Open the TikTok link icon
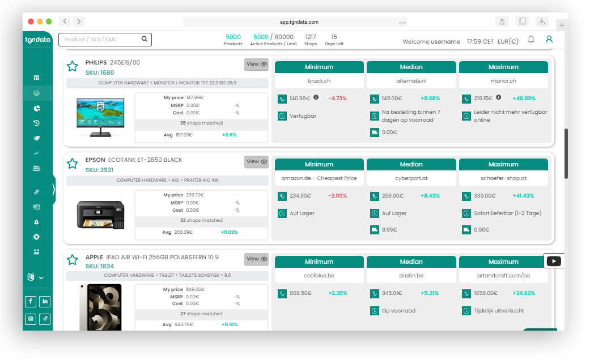This screenshot has width=590, height=364. point(45,319)
